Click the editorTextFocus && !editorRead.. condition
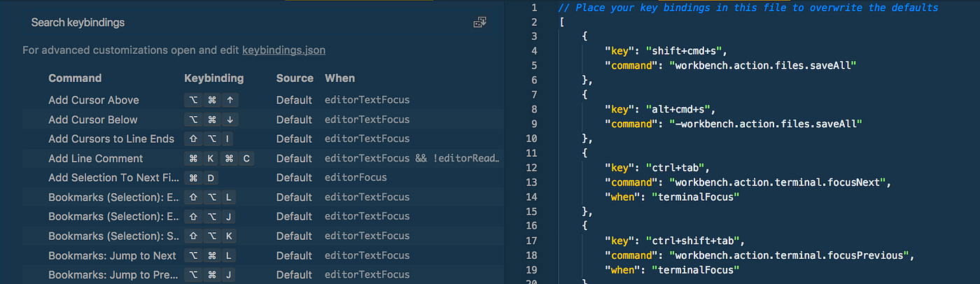 coord(413,158)
